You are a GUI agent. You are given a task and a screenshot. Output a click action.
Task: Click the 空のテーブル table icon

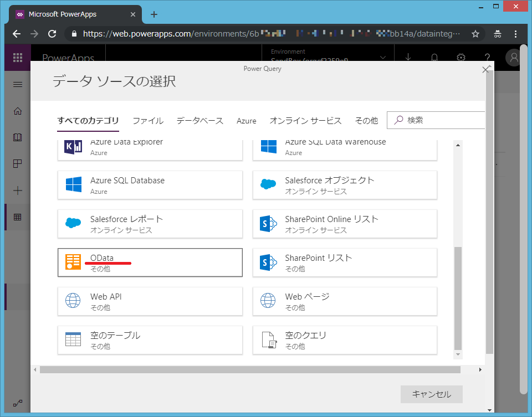click(73, 339)
